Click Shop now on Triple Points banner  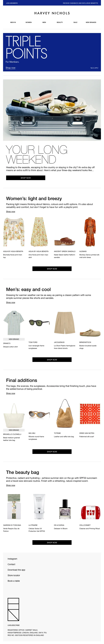pos(10,68)
